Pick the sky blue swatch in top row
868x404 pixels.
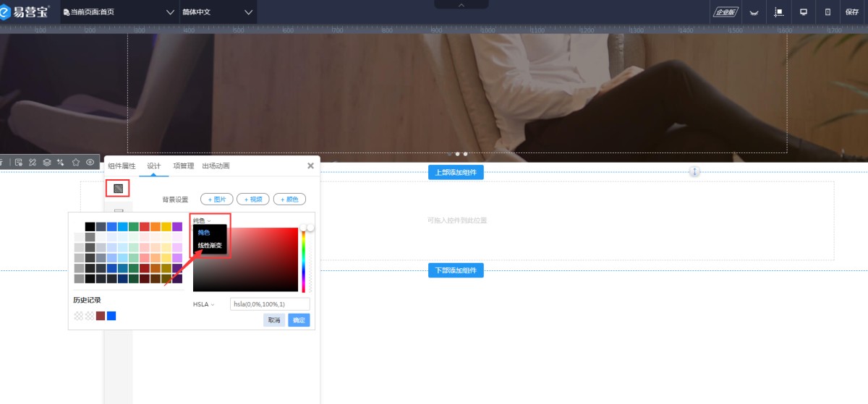click(x=122, y=227)
